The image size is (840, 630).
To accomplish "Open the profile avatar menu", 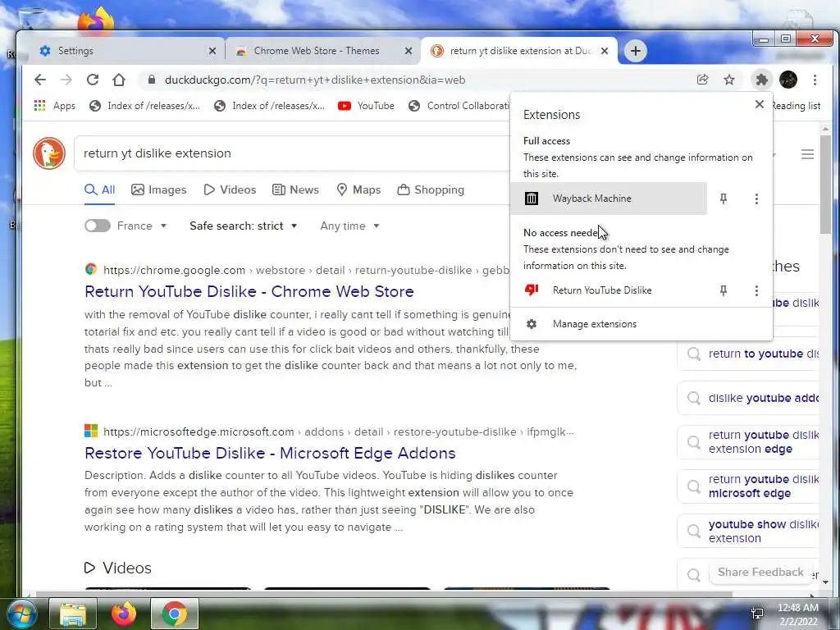I will (x=788, y=80).
